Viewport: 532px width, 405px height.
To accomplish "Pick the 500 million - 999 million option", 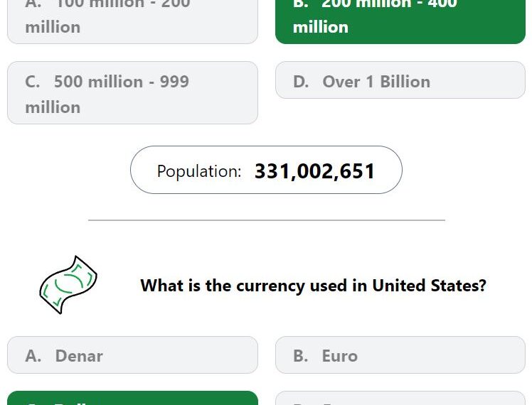I will [132, 92].
